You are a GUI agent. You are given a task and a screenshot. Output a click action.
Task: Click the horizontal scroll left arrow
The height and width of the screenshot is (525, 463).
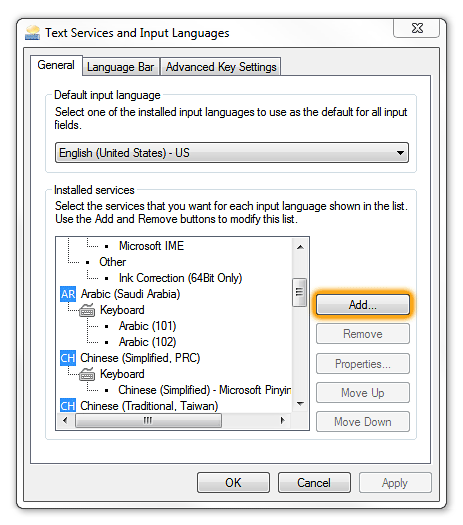pyautogui.click(x=65, y=420)
